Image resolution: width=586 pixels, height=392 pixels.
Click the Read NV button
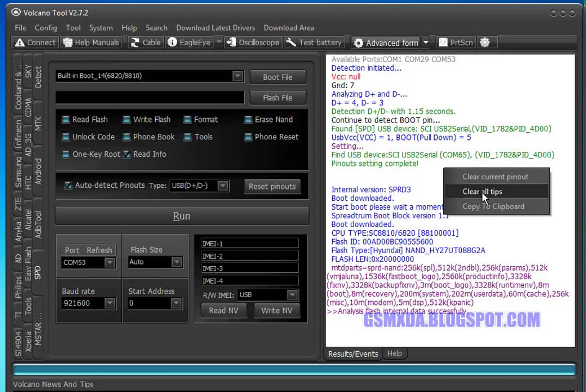(223, 310)
